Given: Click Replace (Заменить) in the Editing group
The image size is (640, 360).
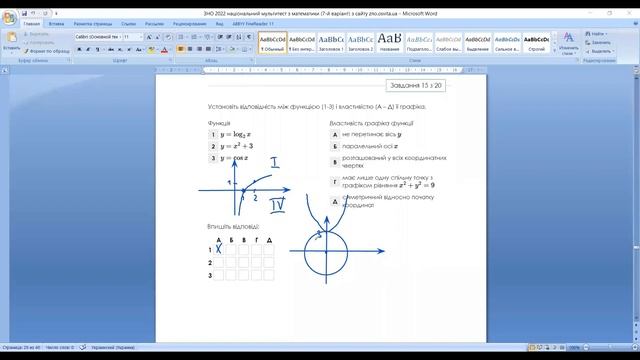Looking at the screenshot, I should (598, 42).
